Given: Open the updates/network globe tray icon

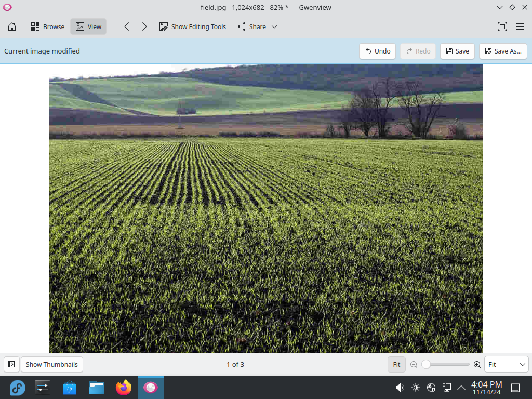Looking at the screenshot, I should pyautogui.click(x=431, y=388).
